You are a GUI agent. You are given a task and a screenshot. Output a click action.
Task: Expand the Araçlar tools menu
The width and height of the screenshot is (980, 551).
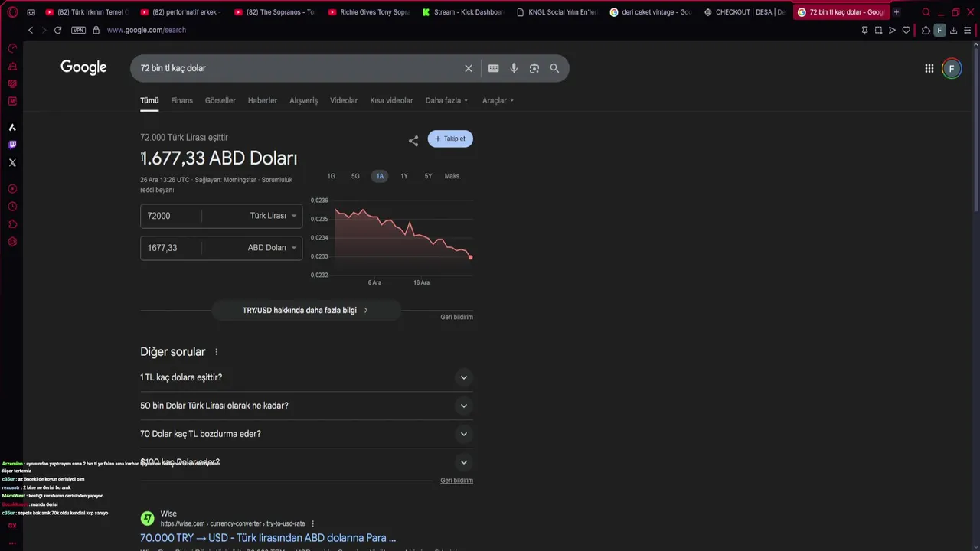498,100
